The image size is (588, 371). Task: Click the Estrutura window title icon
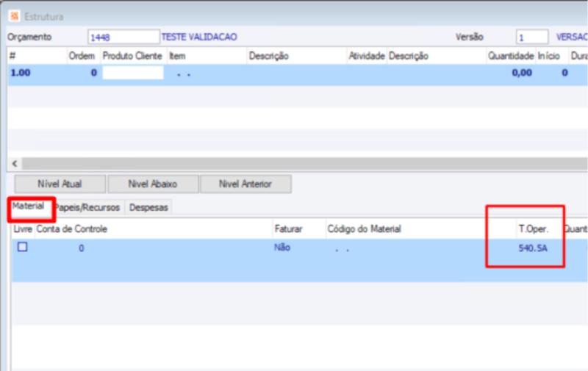click(15, 16)
